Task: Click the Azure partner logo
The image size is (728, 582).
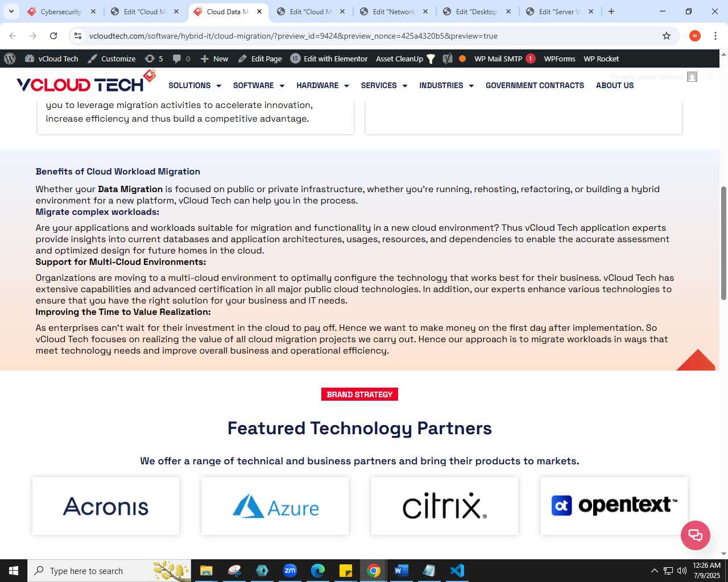Action: click(x=275, y=506)
